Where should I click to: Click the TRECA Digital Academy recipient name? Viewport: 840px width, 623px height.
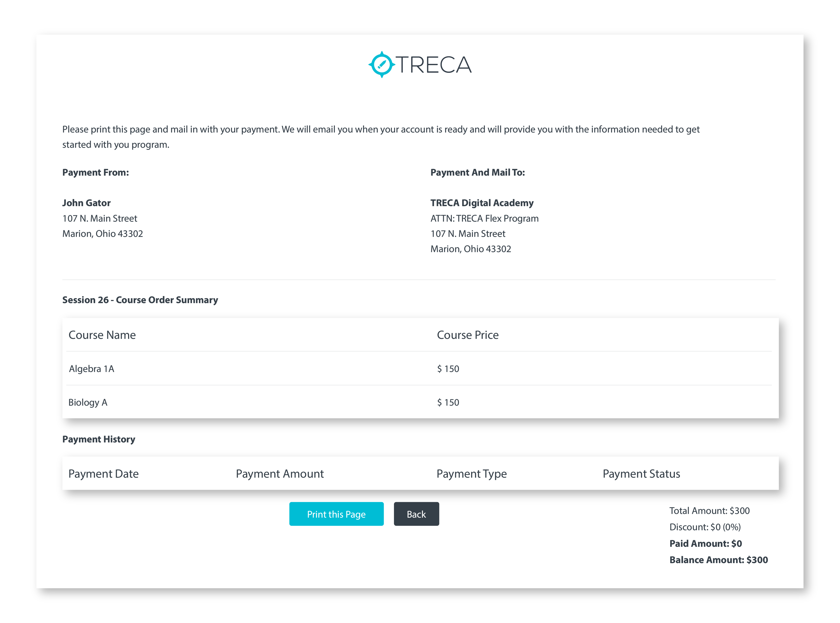pos(482,203)
